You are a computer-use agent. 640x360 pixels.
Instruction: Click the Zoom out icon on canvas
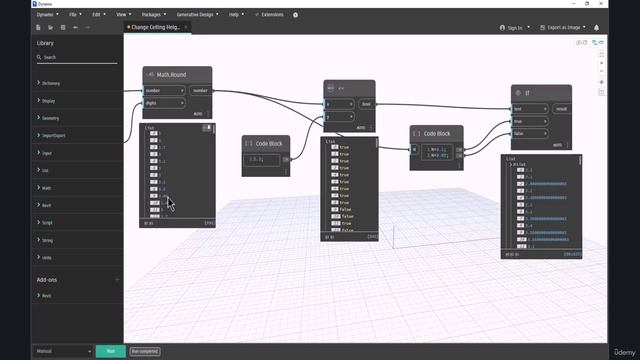602,71
